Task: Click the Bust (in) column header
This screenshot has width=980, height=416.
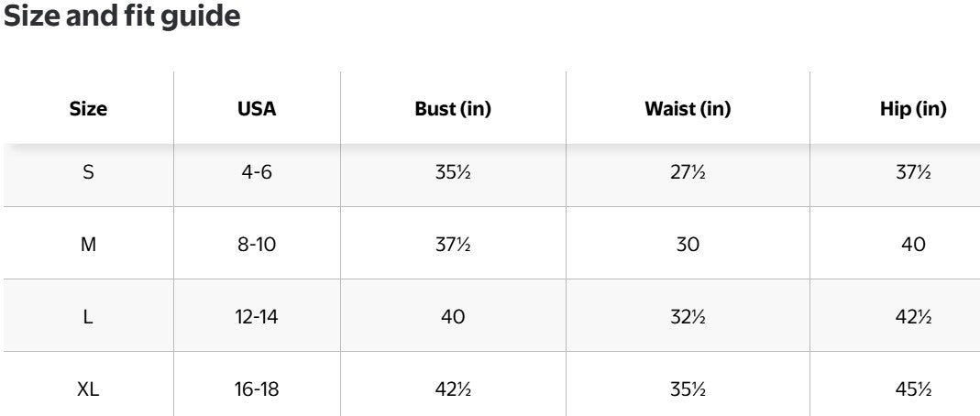Action: (x=453, y=109)
